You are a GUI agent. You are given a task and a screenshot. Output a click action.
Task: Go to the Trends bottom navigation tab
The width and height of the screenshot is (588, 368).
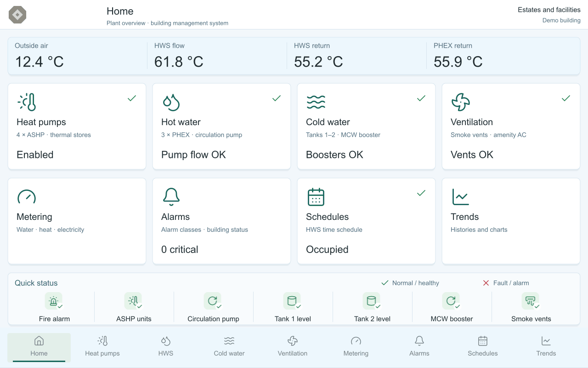546,347
